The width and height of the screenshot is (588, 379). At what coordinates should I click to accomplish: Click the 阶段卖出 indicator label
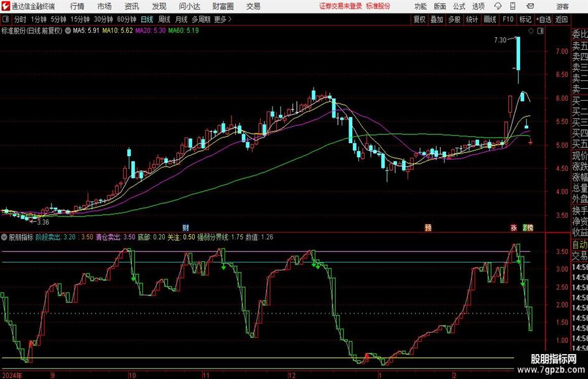(49, 237)
